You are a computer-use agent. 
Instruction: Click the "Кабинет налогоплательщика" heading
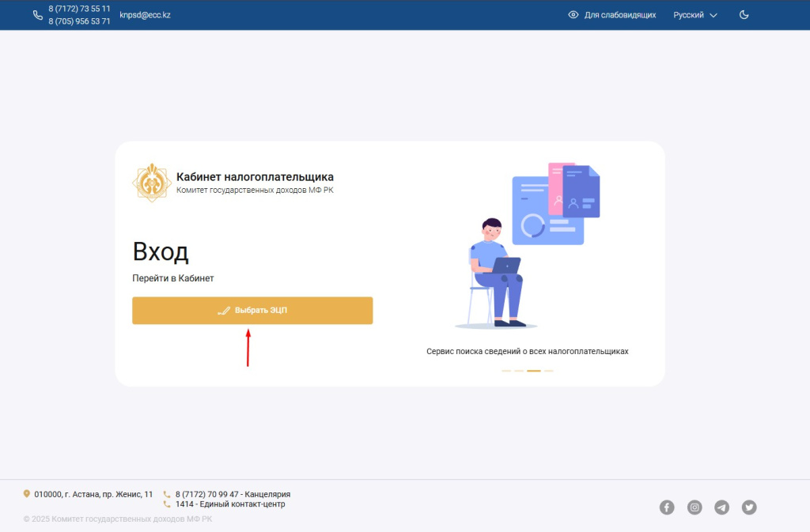[x=255, y=177]
